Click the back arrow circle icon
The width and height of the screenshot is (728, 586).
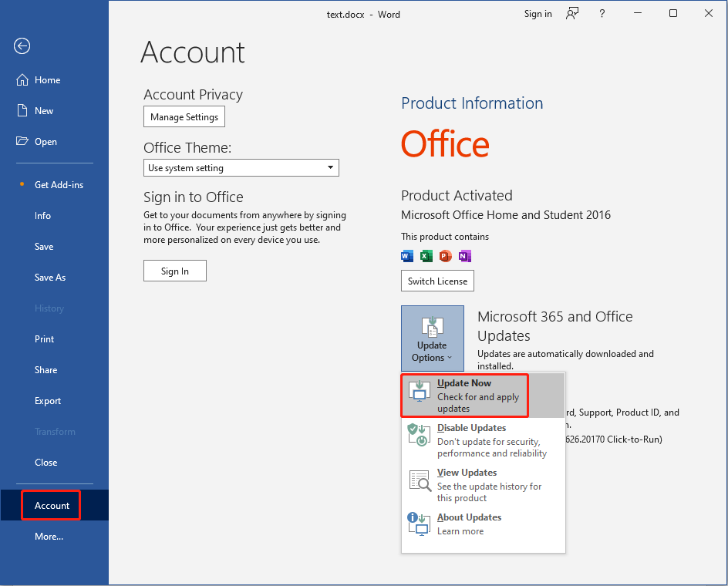click(22, 46)
